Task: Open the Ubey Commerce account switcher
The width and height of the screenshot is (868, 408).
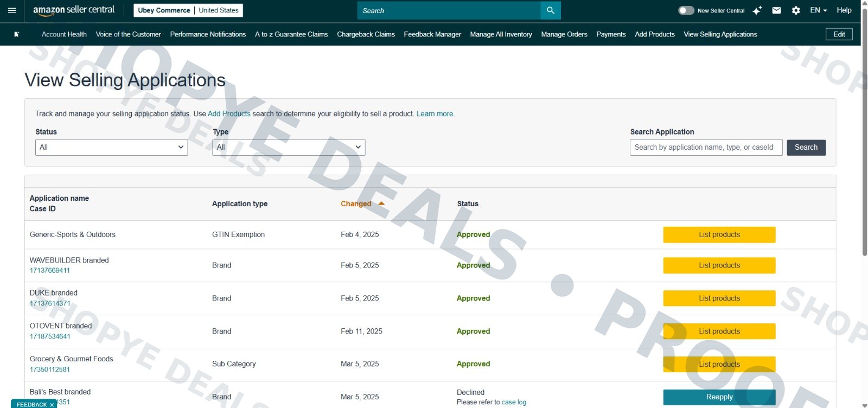Action: click(x=188, y=10)
